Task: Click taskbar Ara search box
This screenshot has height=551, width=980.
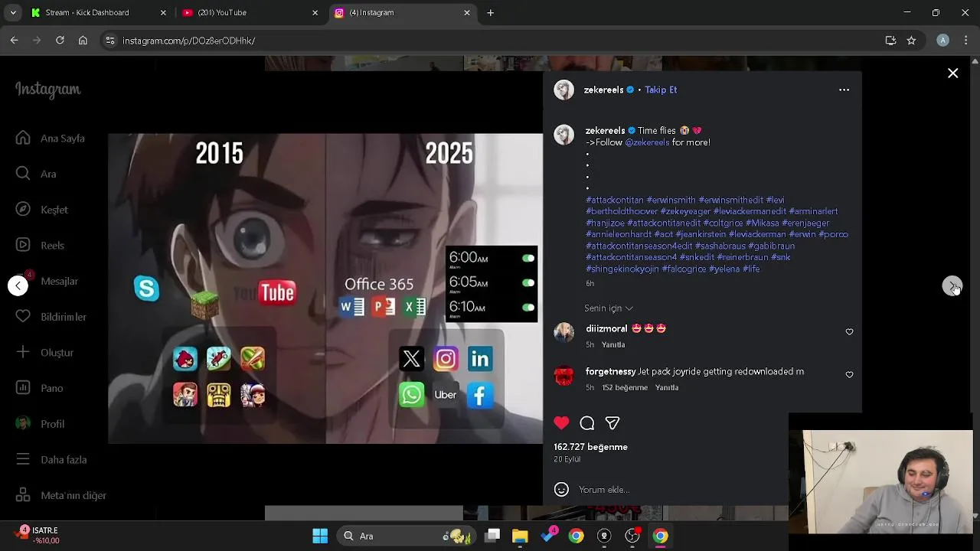Action: [x=406, y=536]
